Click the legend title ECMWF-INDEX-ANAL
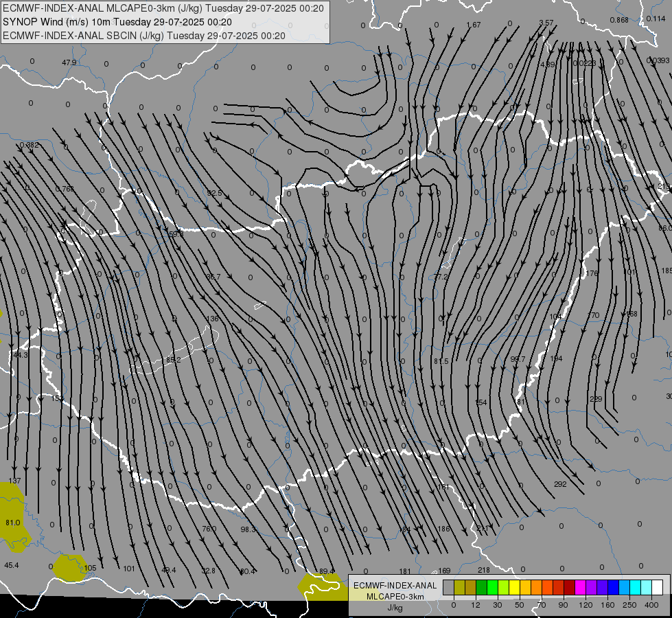Screen dimensions: 672x618 click(x=395, y=586)
